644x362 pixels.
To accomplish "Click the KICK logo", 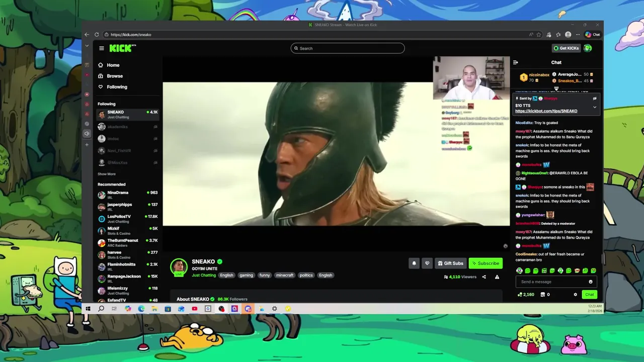I will pos(122,48).
